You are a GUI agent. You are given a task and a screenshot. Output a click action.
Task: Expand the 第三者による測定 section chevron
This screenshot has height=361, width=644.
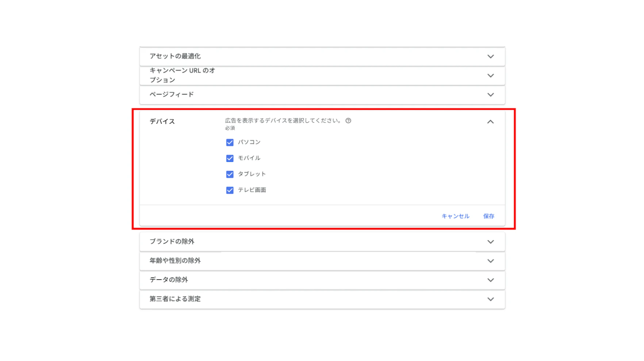point(491,299)
